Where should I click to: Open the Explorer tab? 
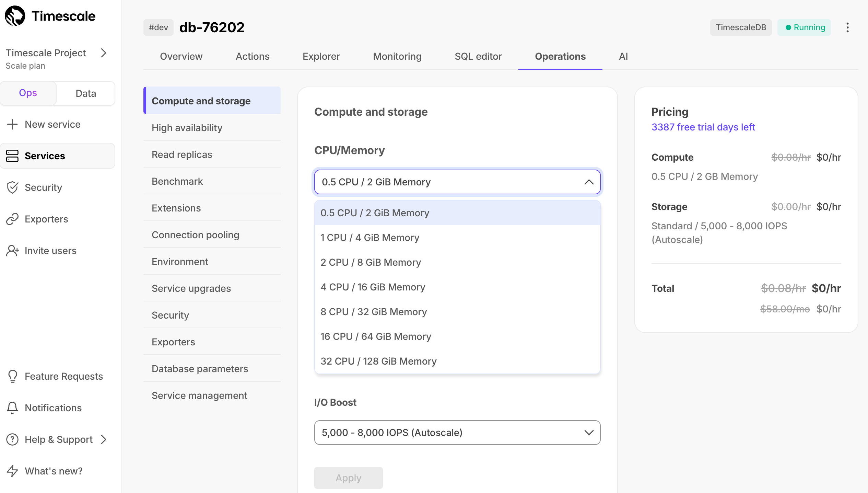(321, 56)
